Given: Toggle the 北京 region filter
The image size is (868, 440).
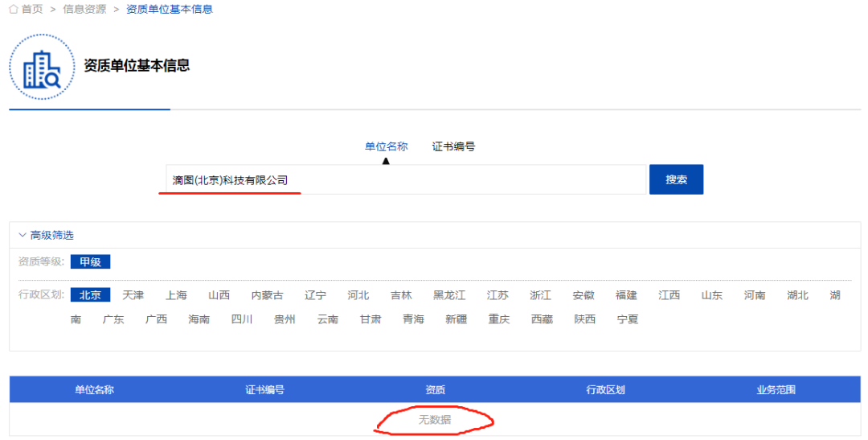Looking at the screenshot, I should (x=90, y=295).
